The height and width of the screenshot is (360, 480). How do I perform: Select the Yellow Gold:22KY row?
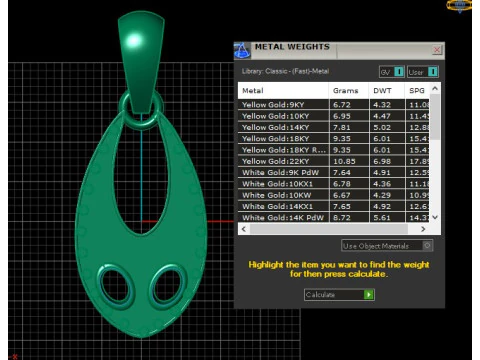click(334, 161)
